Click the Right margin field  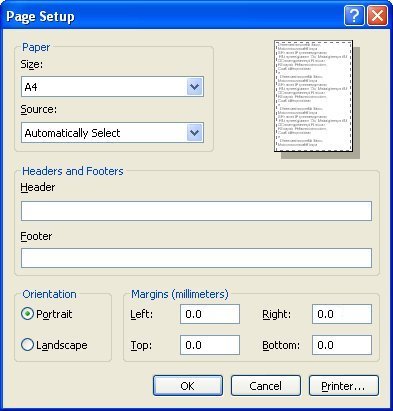click(x=342, y=314)
